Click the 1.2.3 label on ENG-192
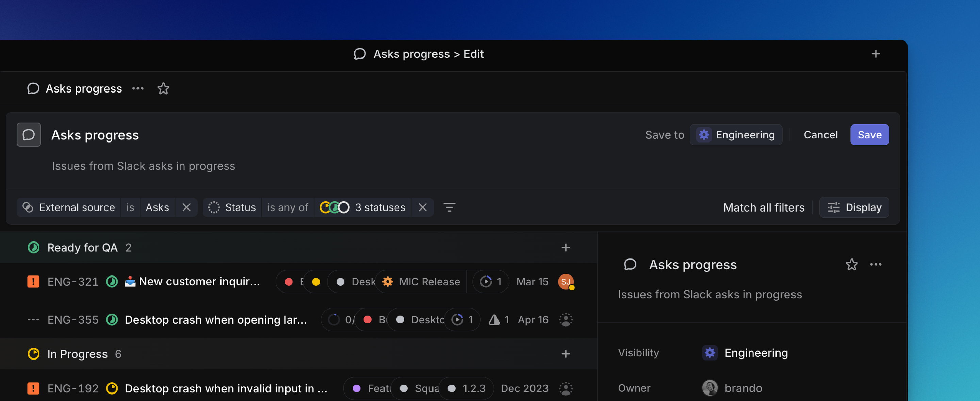 [x=467, y=388]
